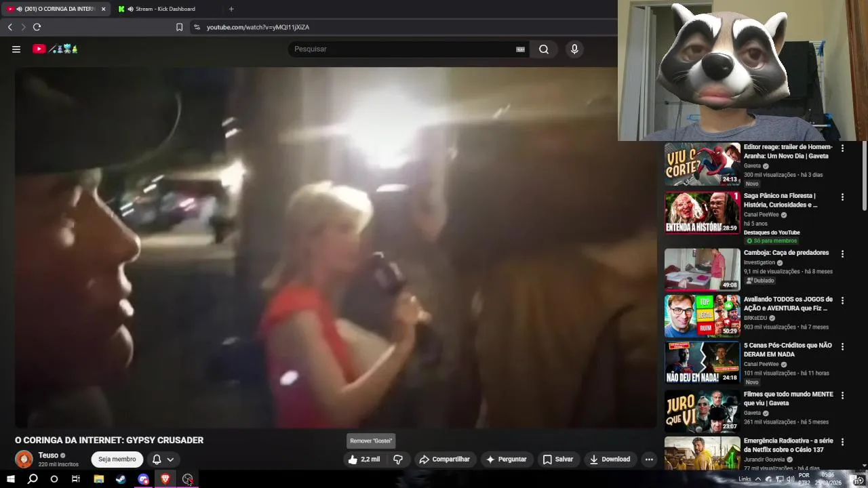868x488 pixels.
Task: Open the on-screen keyboard in search box
Action: 520,49
